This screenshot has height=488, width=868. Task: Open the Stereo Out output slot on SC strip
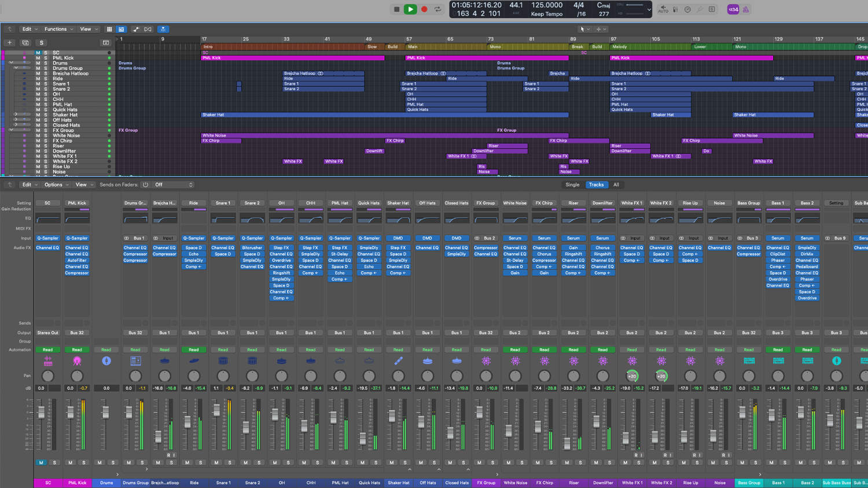[x=48, y=333]
